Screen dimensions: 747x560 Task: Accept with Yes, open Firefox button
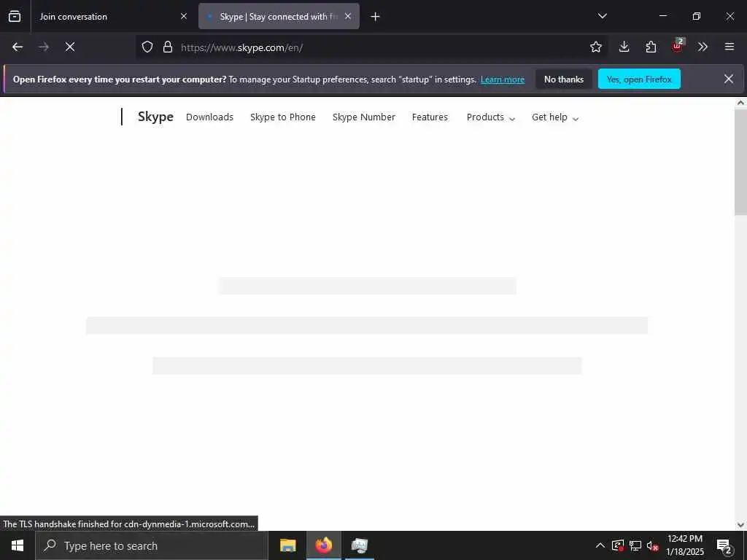point(639,79)
